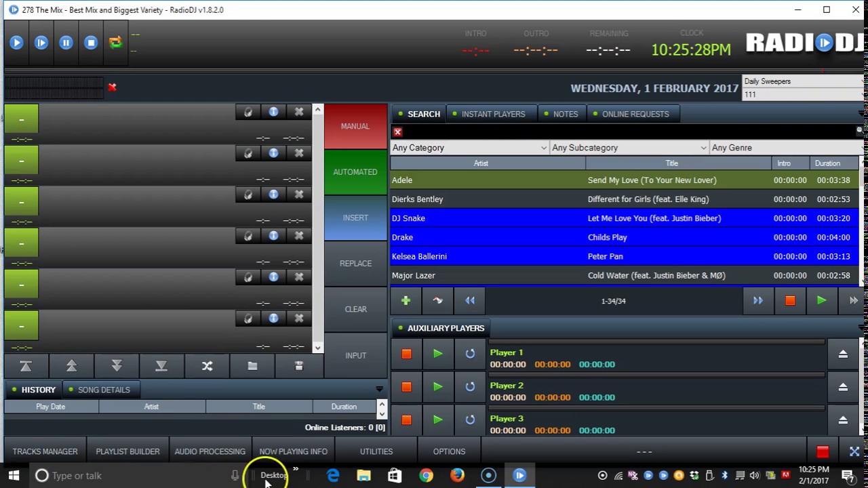Open AUDIO PROCESSING
Image resolution: width=868 pixels, height=488 pixels.
point(210,451)
